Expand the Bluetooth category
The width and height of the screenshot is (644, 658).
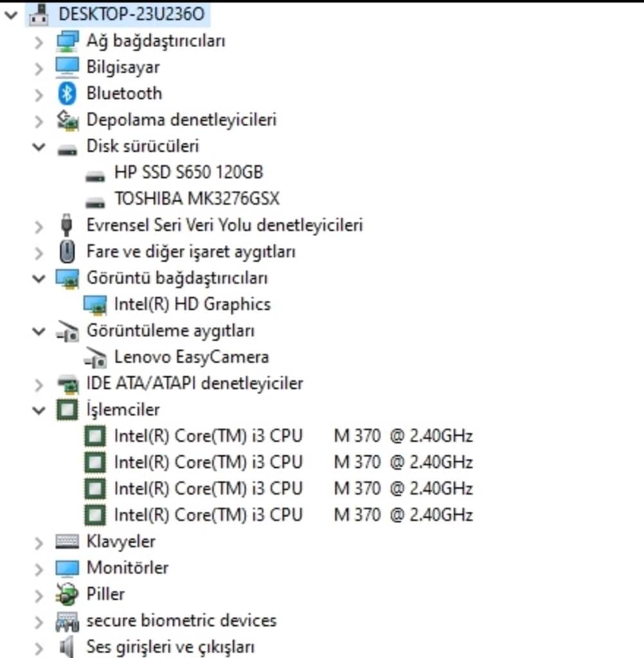[x=39, y=95]
